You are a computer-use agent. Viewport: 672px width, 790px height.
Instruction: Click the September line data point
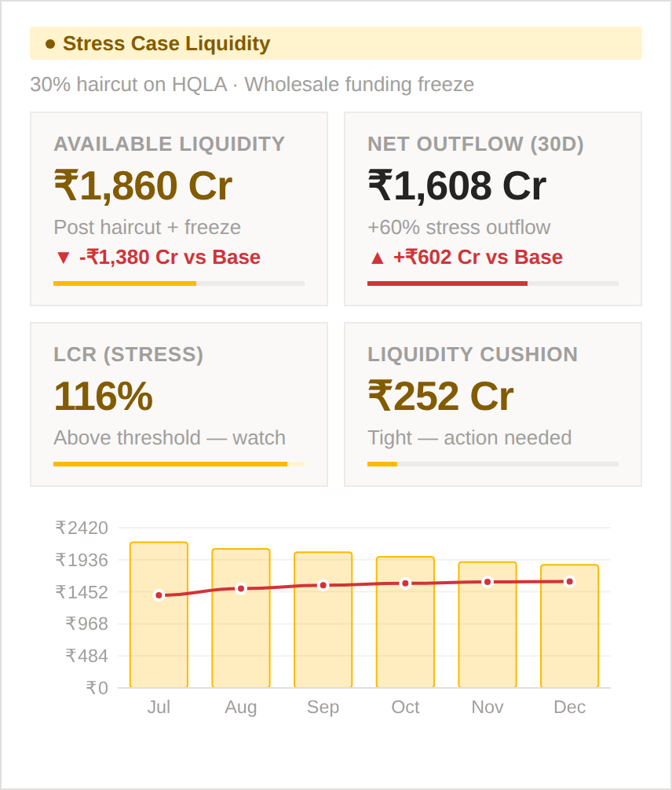pyautogui.click(x=323, y=585)
